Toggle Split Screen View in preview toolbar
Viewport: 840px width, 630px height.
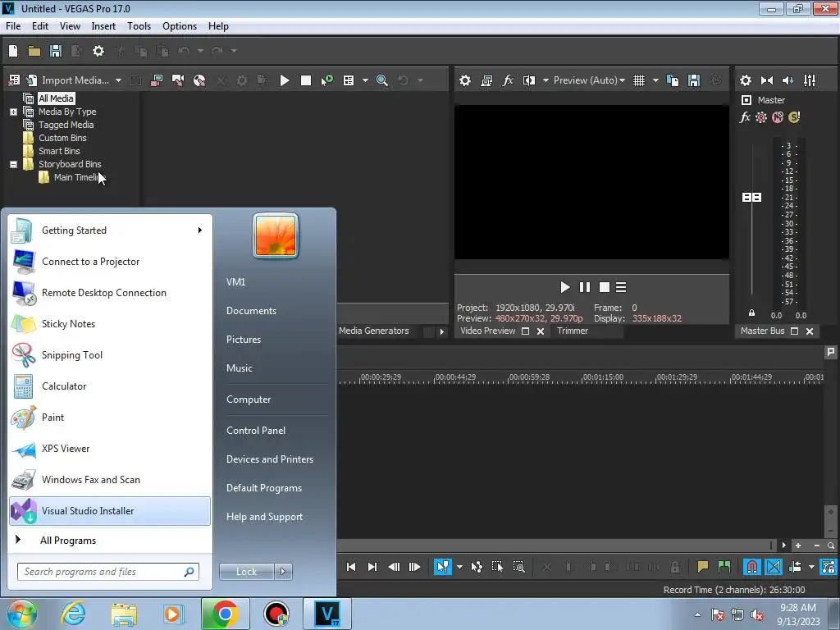pos(529,80)
